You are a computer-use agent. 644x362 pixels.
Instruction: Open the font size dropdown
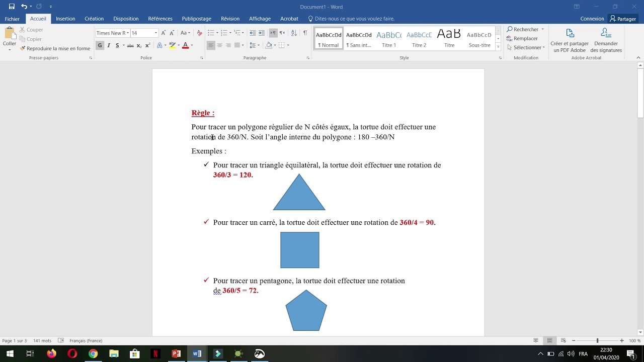click(156, 33)
